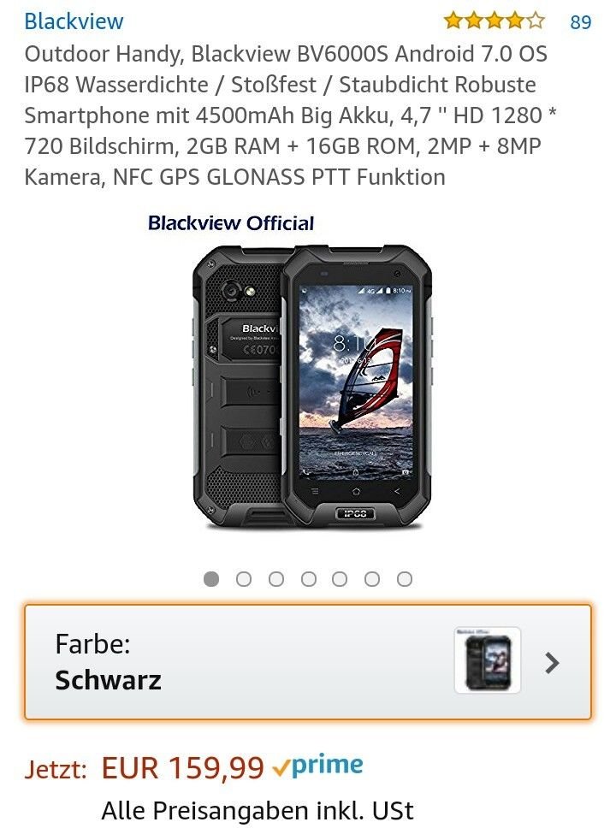The height and width of the screenshot is (840, 616).
Task: Click the prime checkmark logo
Action: click(x=317, y=765)
